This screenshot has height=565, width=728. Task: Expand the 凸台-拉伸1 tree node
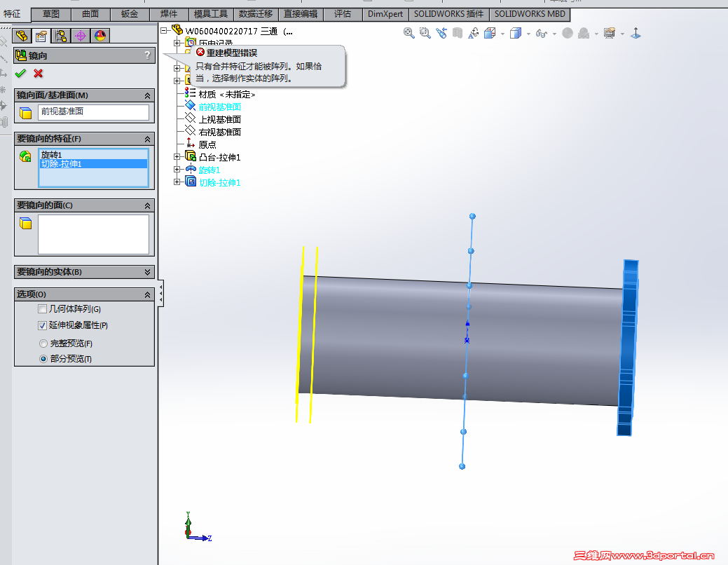(177, 157)
